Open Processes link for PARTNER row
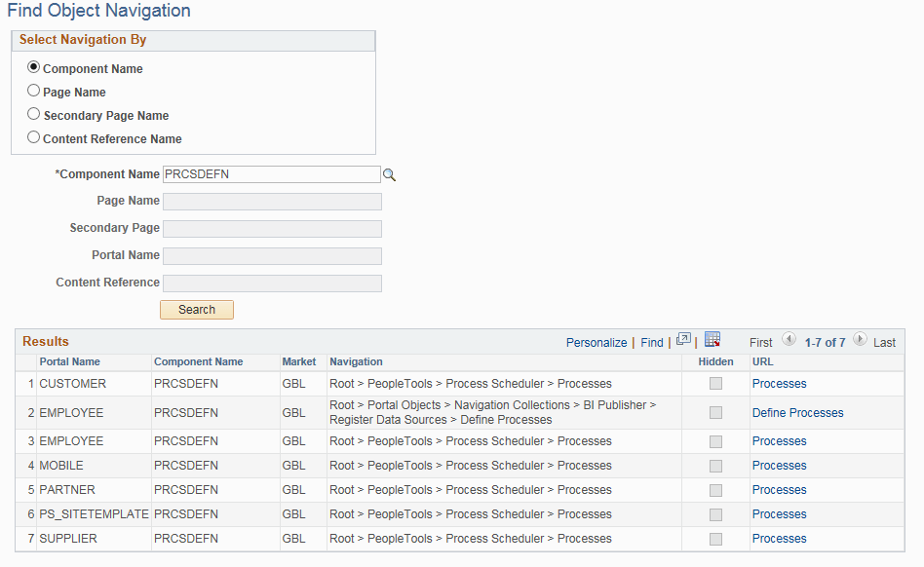This screenshot has height=567, width=924. (x=779, y=490)
